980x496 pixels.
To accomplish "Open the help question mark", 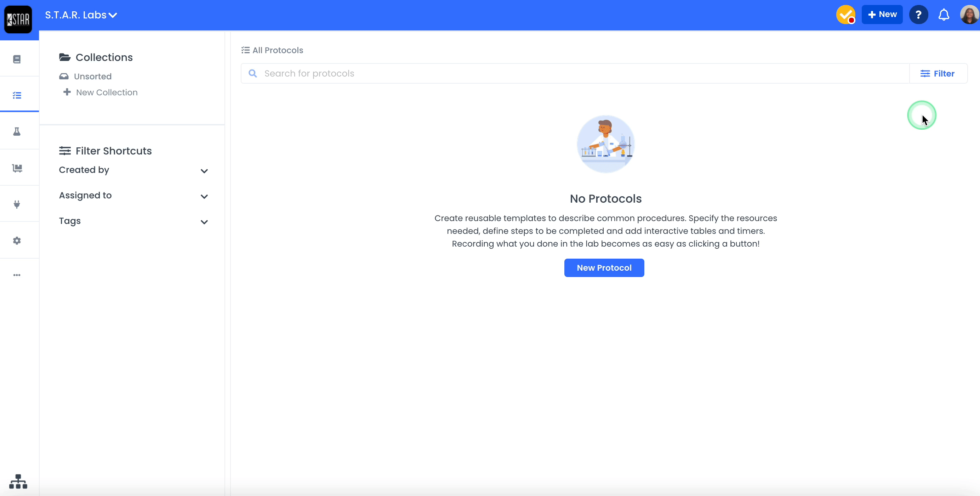I will pyautogui.click(x=918, y=15).
